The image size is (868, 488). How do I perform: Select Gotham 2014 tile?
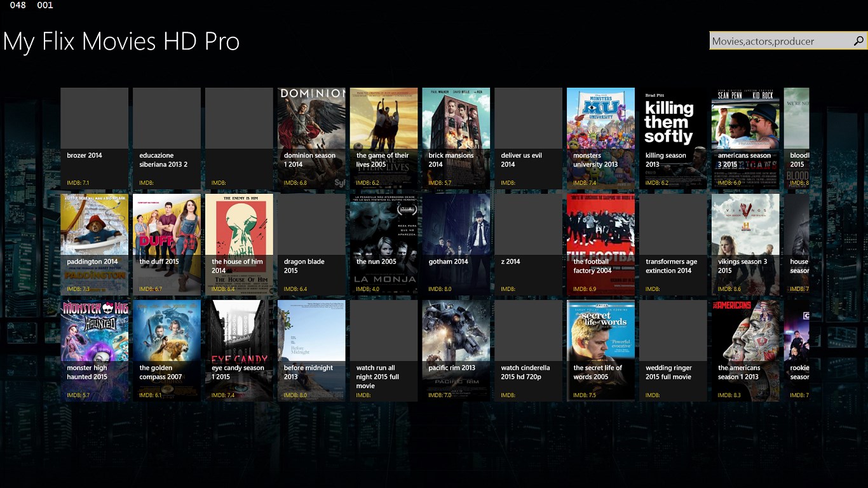pos(456,244)
